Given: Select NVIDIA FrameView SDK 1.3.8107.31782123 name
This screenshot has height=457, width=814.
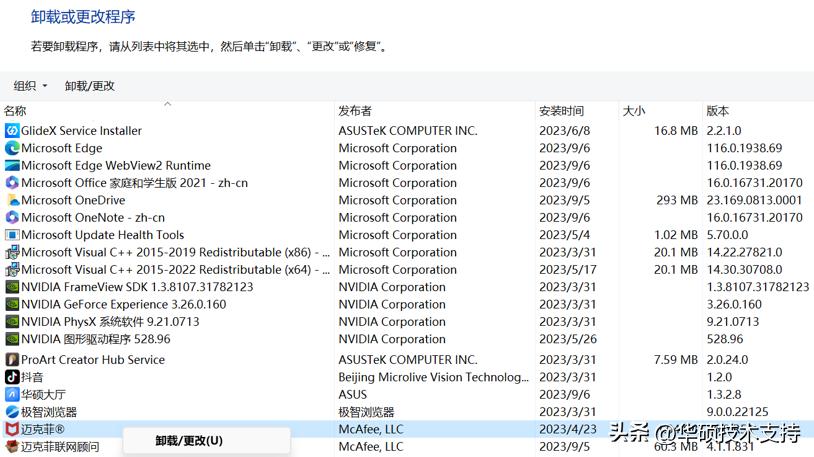Looking at the screenshot, I should coord(137,287).
